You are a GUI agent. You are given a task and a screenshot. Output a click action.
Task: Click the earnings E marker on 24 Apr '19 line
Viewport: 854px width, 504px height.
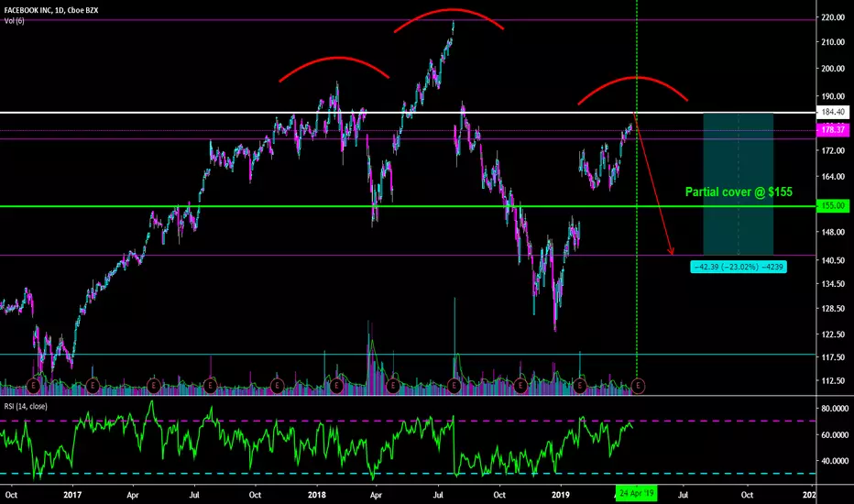coord(637,386)
